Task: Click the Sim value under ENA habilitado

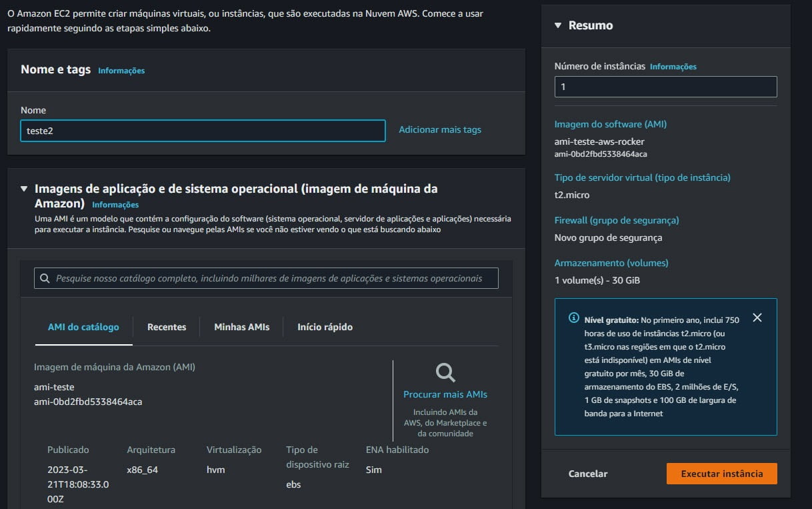Action: coord(374,470)
